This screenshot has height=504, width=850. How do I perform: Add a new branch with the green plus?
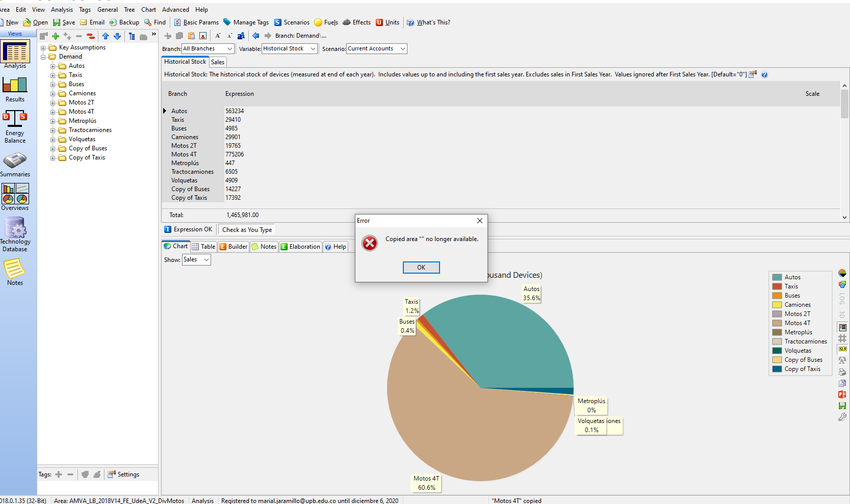point(56,36)
